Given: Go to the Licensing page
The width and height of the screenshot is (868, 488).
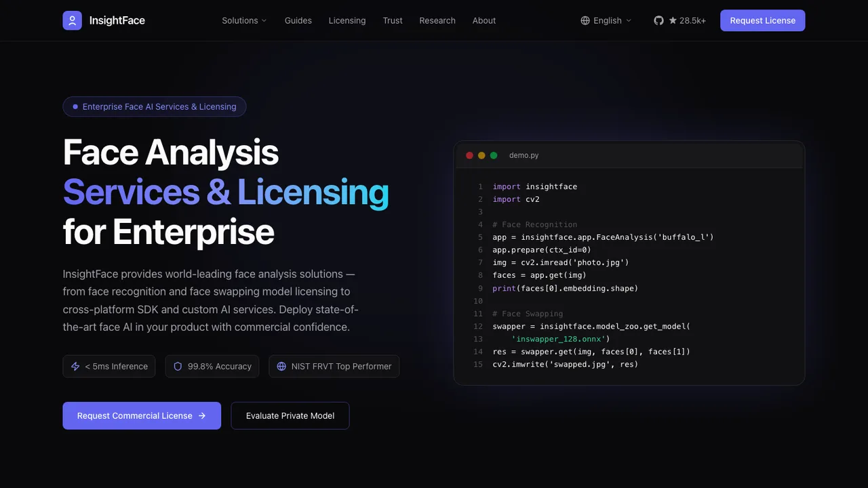Looking at the screenshot, I should point(347,20).
